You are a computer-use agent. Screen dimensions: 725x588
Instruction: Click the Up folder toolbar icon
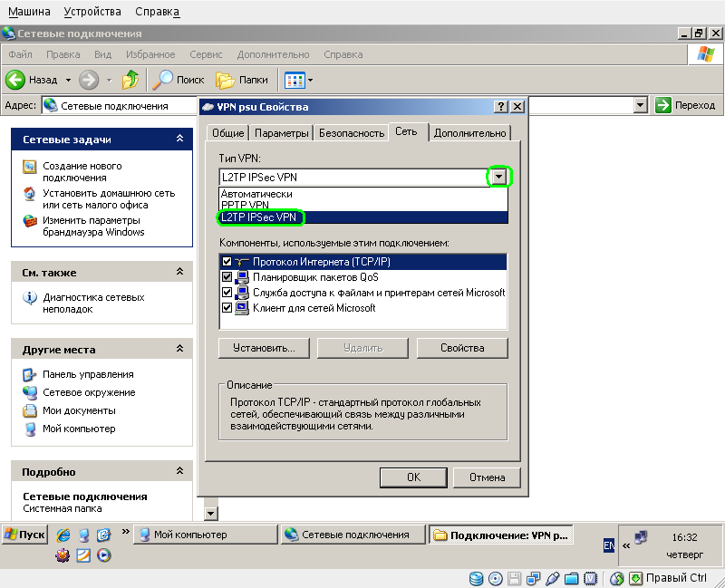coord(130,80)
